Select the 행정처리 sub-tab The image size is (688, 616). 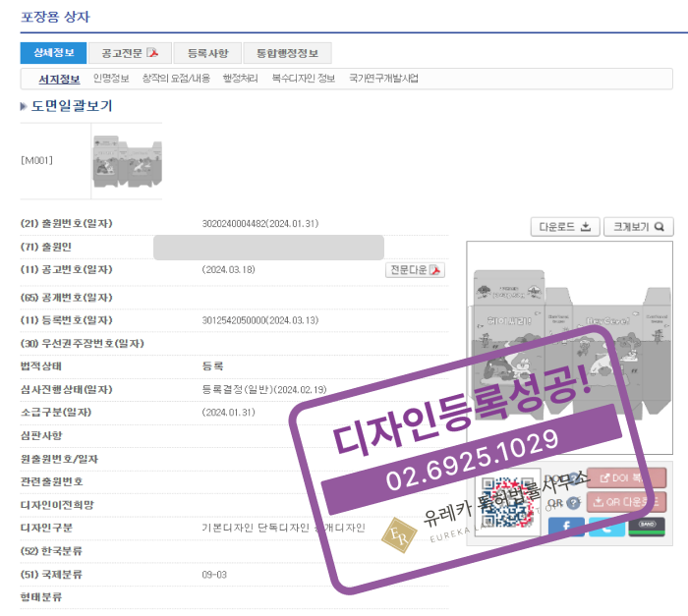coord(241,78)
